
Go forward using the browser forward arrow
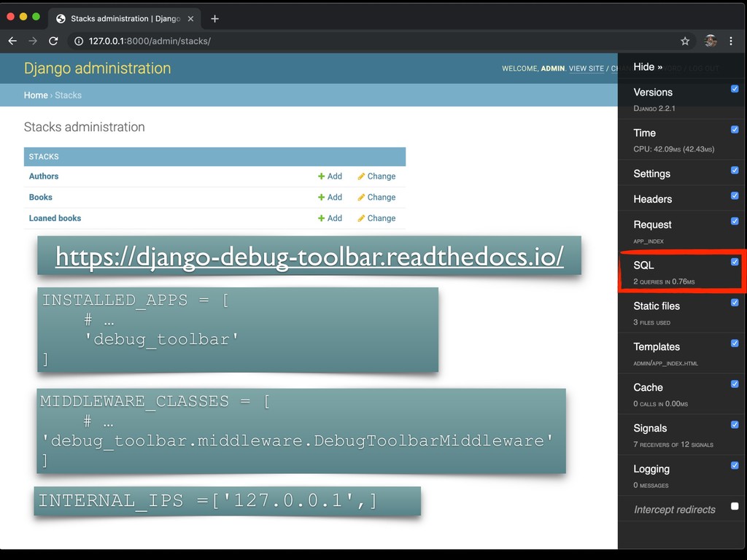tap(32, 41)
